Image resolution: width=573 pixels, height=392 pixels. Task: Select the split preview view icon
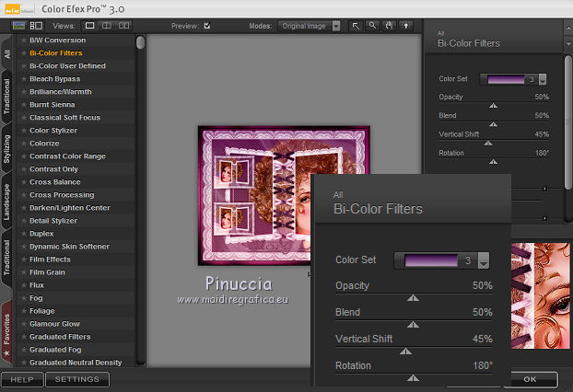(106, 26)
